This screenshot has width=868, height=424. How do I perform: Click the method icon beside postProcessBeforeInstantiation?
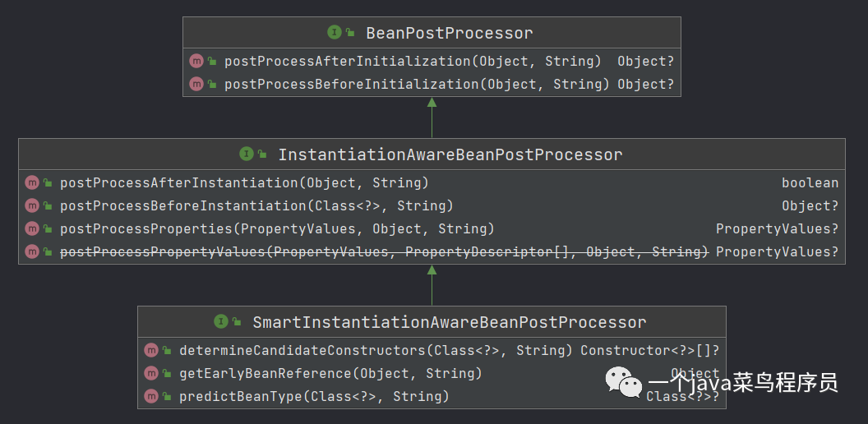[x=32, y=206]
